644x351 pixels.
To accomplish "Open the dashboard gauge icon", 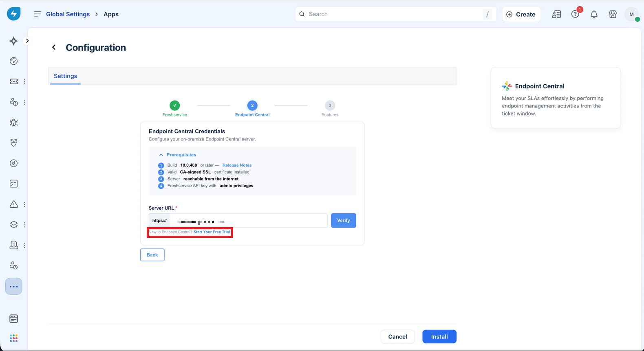I will click(13, 61).
